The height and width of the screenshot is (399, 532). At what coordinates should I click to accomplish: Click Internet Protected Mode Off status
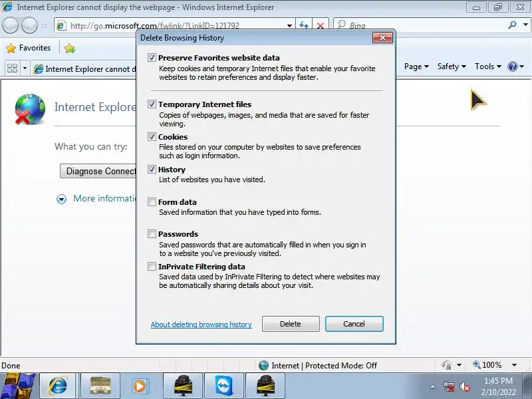(318, 365)
